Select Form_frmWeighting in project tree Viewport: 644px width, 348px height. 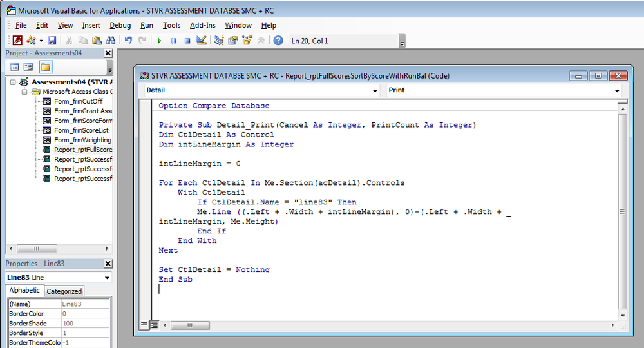click(82, 140)
